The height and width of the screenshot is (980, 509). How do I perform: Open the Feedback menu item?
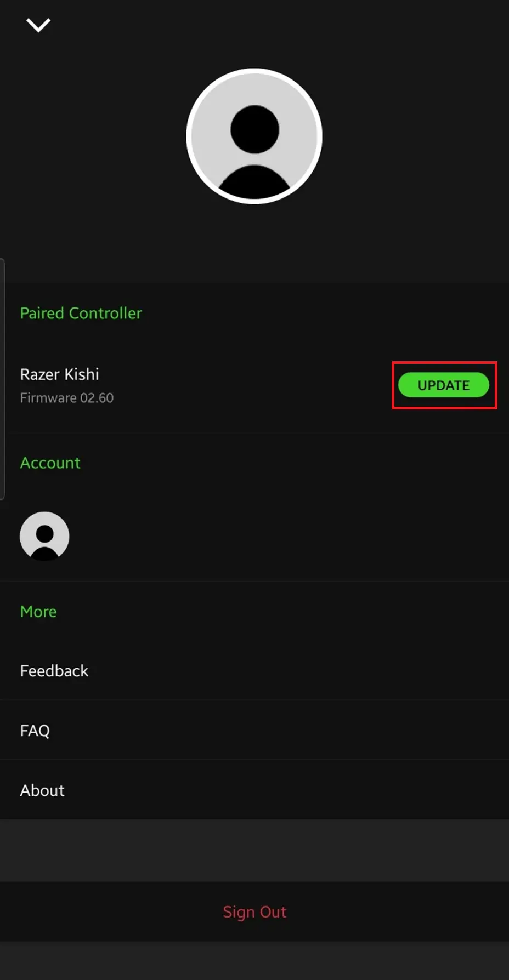click(x=54, y=670)
